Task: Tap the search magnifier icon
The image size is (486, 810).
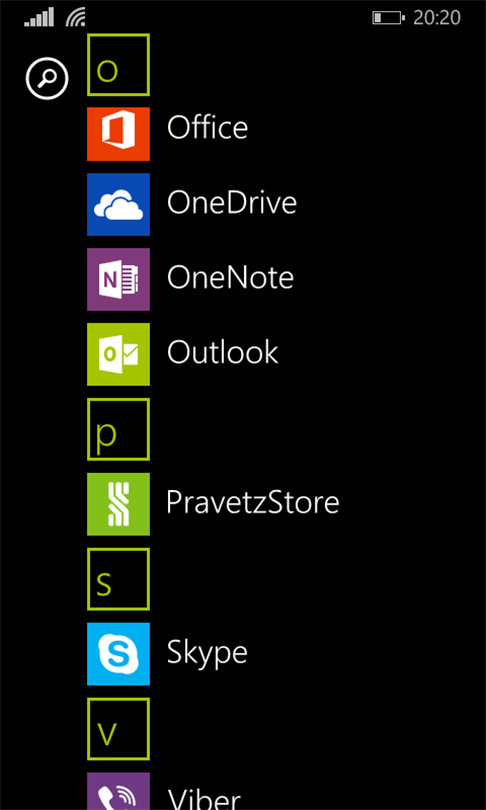Action: coord(47,79)
